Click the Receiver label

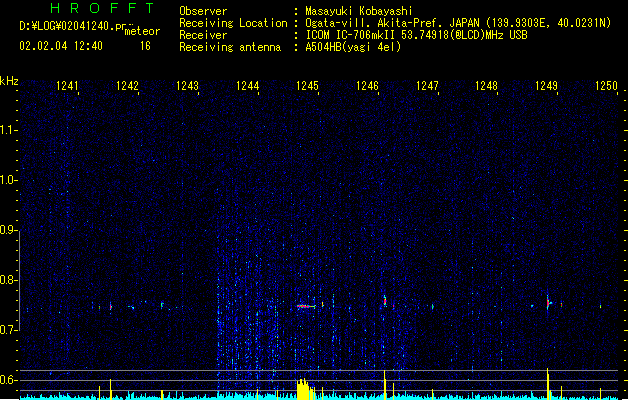203,35
